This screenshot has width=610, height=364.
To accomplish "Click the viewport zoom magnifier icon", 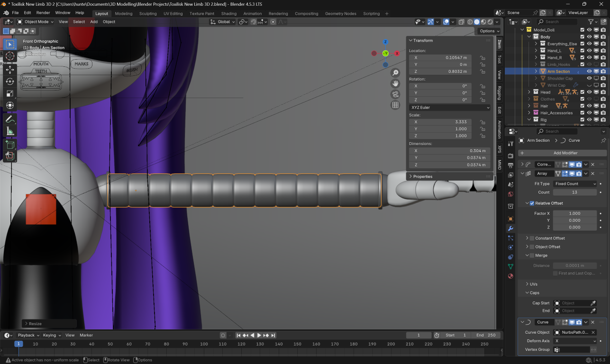I will tap(395, 73).
